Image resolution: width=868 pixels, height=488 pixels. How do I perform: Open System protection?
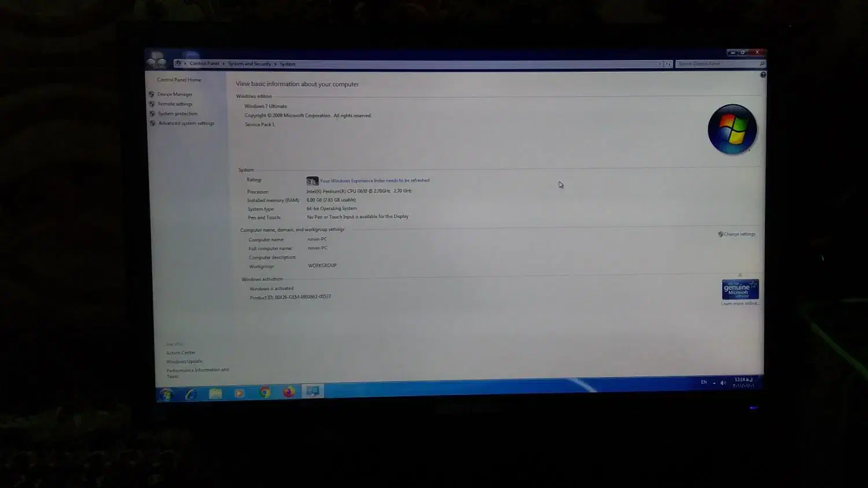click(178, 114)
